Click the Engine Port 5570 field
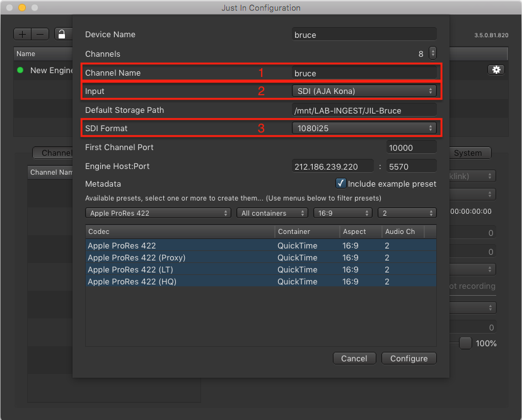 click(411, 166)
